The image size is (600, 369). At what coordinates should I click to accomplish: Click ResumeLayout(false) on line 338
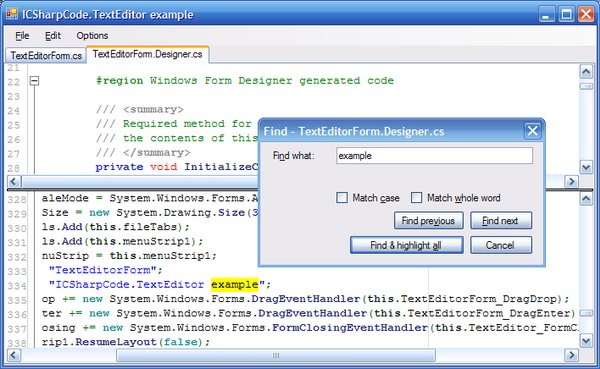pyautogui.click(x=139, y=342)
